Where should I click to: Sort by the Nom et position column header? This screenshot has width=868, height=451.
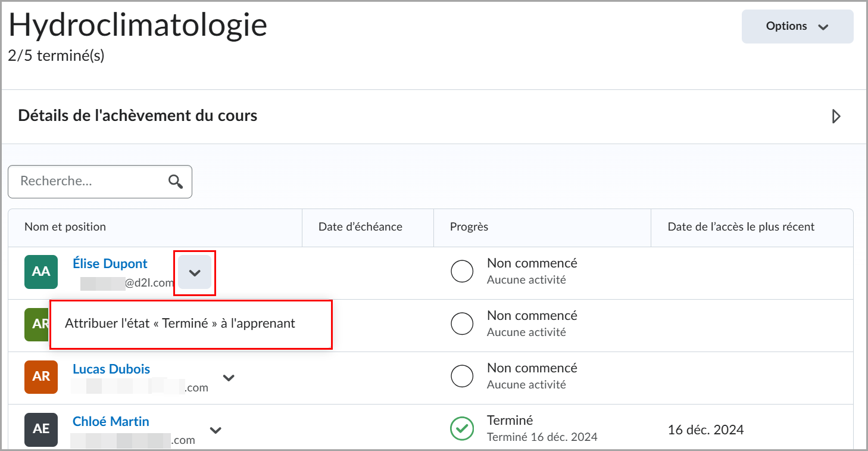65,227
